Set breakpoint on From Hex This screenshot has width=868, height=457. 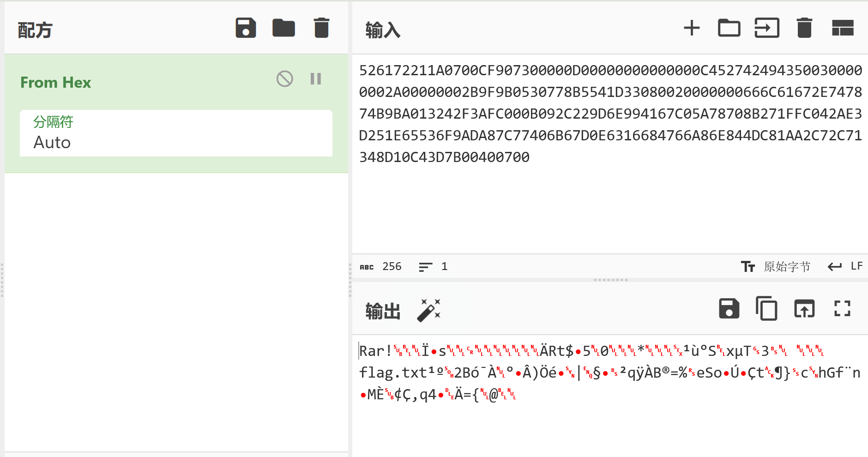[316, 79]
